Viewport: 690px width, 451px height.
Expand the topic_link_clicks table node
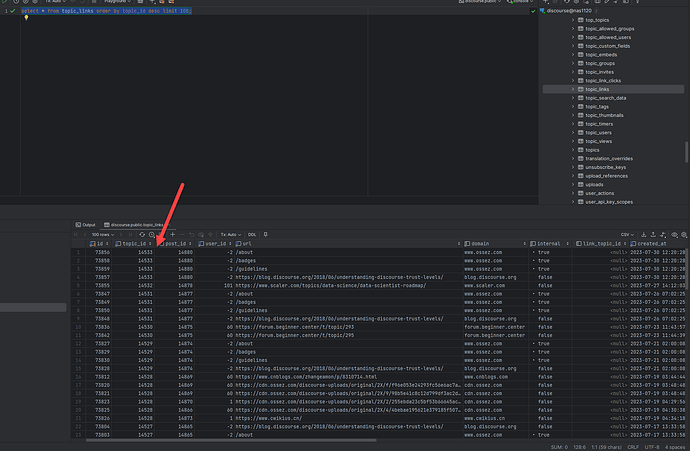(573, 81)
